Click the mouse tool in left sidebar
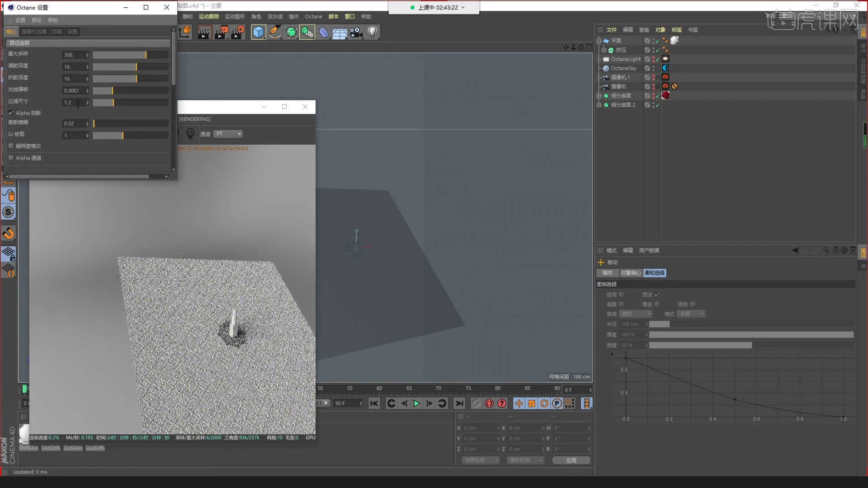The width and height of the screenshot is (868, 488). pos(9,196)
